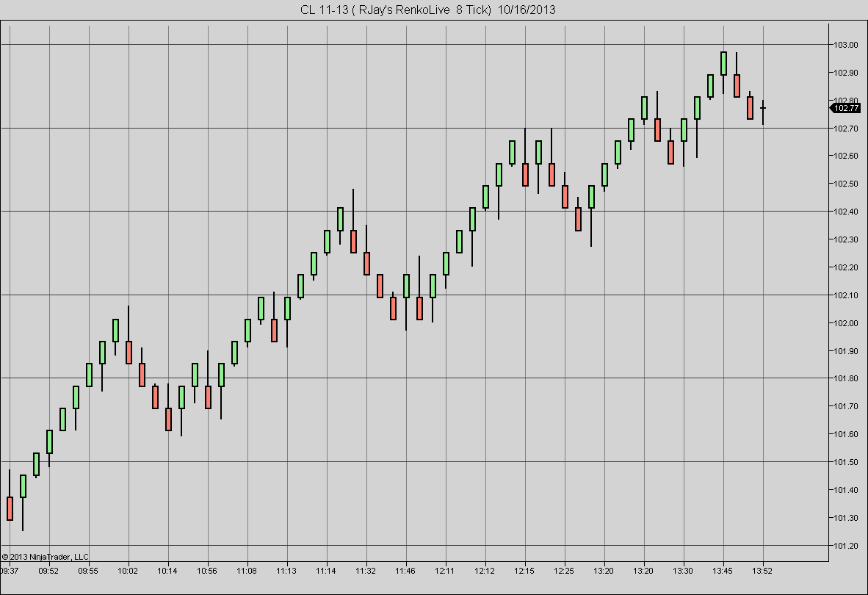Click the 12:11 time axis label
The image size is (868, 595).
point(444,571)
